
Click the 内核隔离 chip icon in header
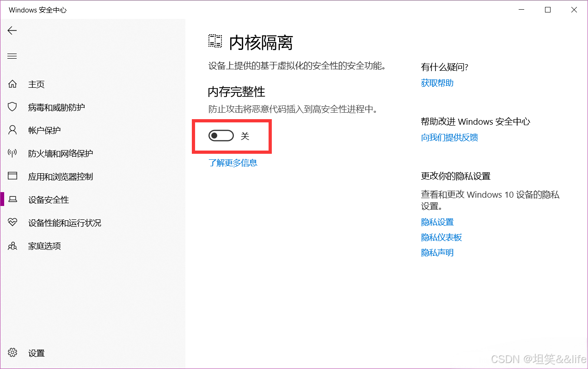(x=215, y=42)
